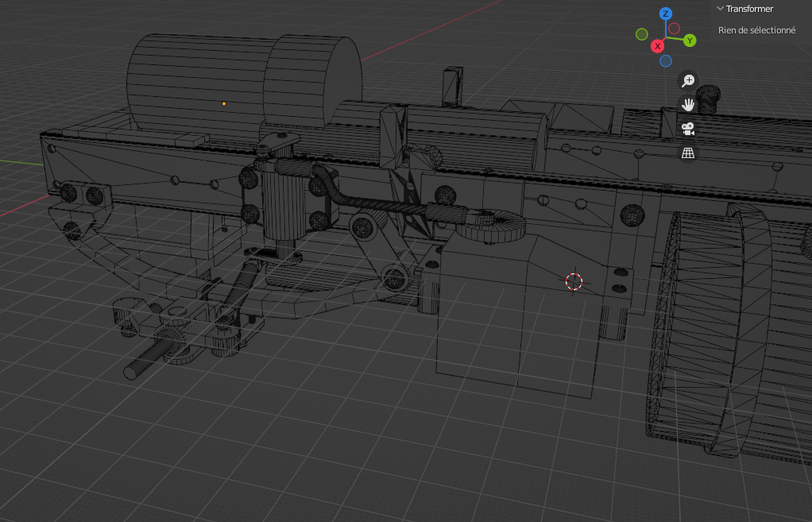Toggle camera view with the camera icon

click(688, 129)
